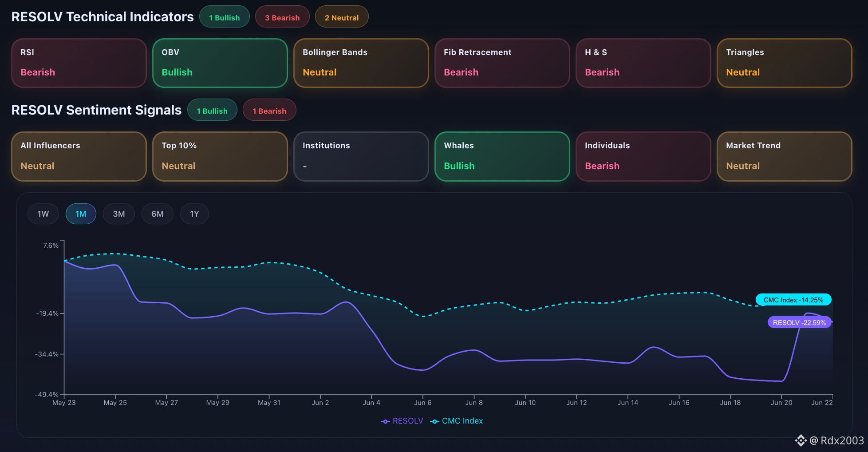This screenshot has height=452, width=868.
Task: Click the RESOLV Technical Indicators heading
Action: pos(103,17)
